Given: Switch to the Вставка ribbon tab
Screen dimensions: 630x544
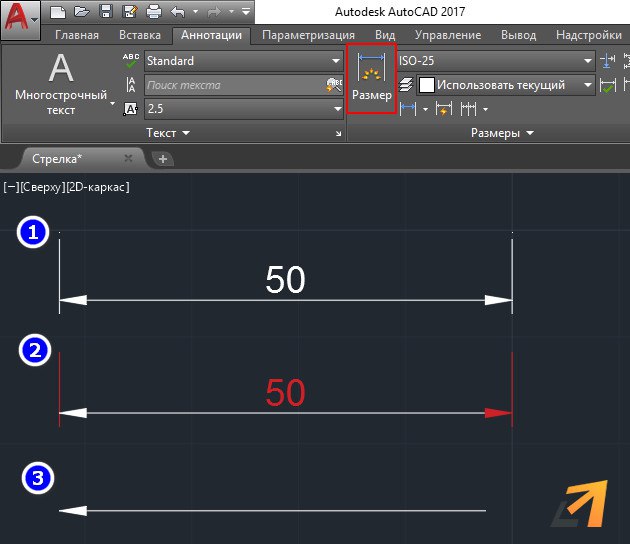Looking at the screenshot, I should [139, 35].
